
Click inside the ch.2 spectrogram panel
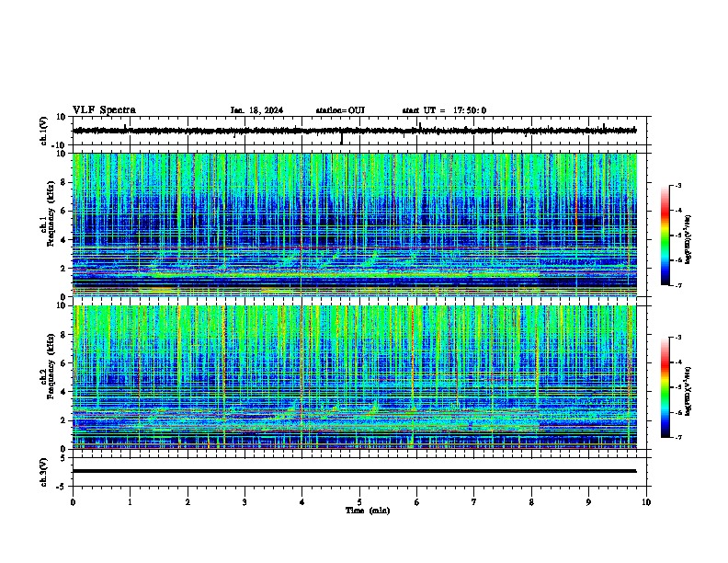[x=355, y=377]
